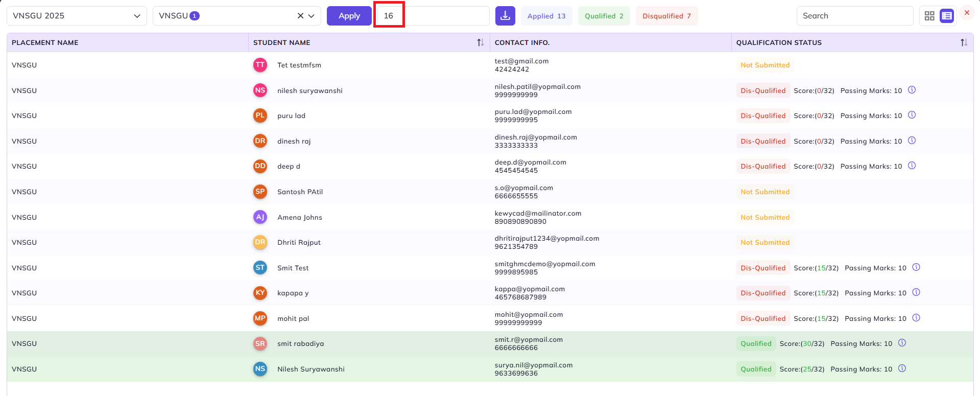This screenshot has width=980, height=396.
Task: Click Dis-Qualified badge for Smit Test
Action: coord(763,268)
